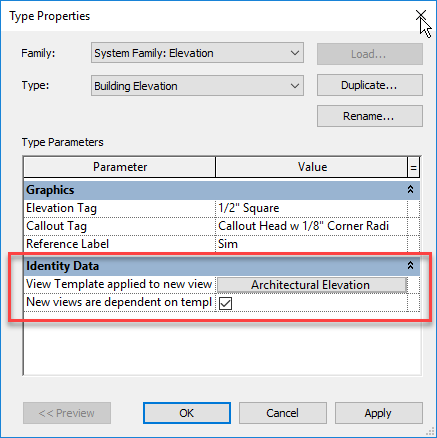Select the Callout Tag value field
Screen dimensions: 437x438
(311, 226)
